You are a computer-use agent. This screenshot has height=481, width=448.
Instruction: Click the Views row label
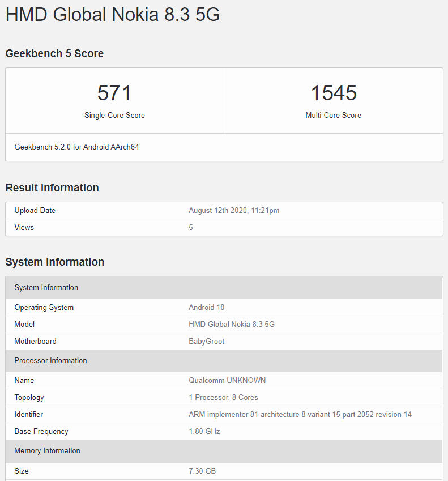(24, 227)
